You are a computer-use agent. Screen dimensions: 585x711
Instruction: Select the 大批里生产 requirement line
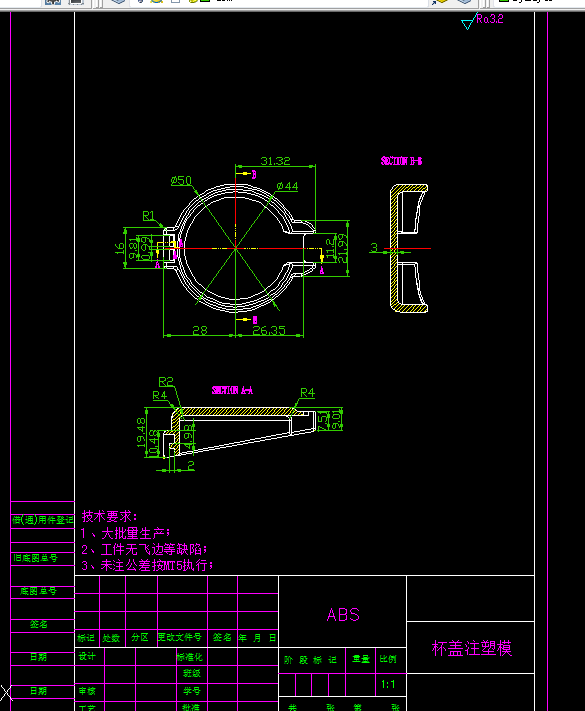point(126,533)
